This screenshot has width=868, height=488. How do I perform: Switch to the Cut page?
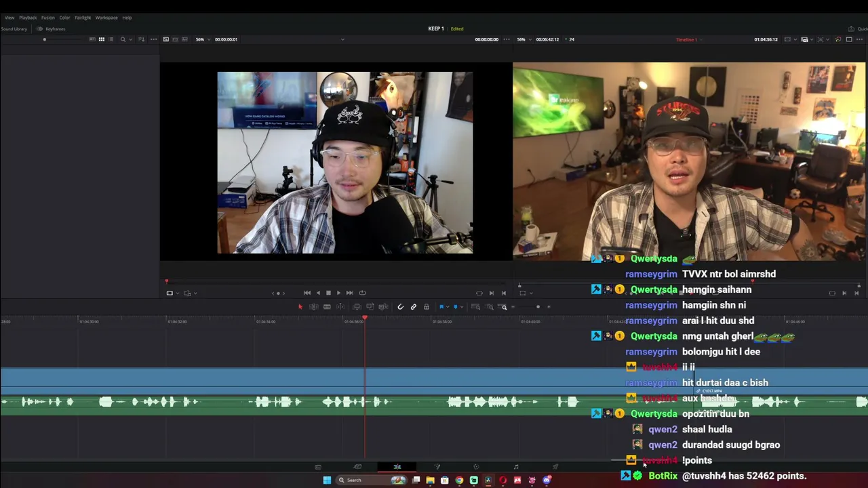[x=357, y=467]
